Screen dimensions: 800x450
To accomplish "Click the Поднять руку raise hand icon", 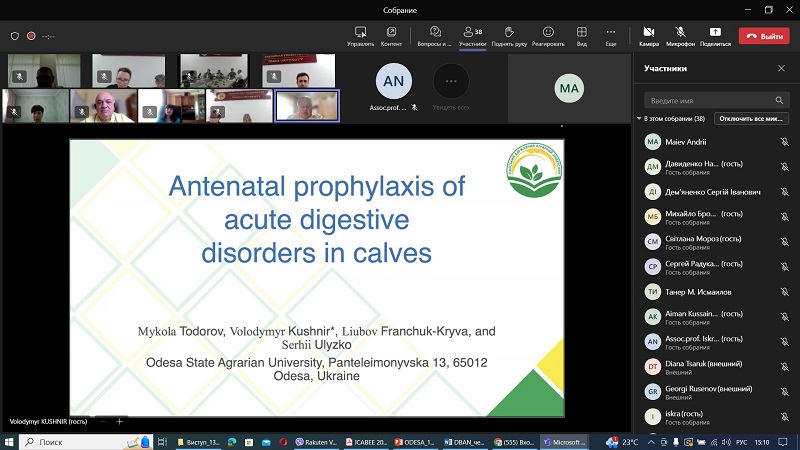I will [509, 32].
